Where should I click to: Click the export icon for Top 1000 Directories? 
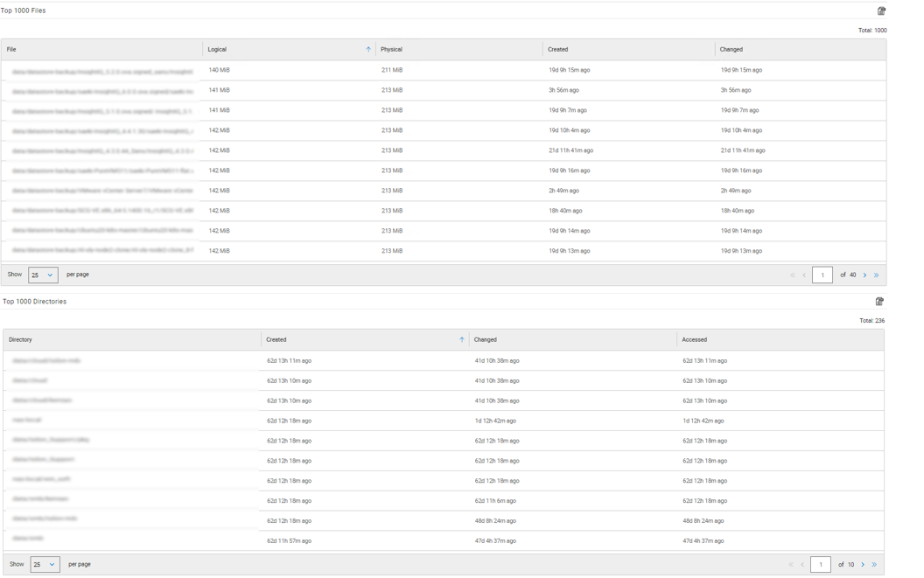879,302
